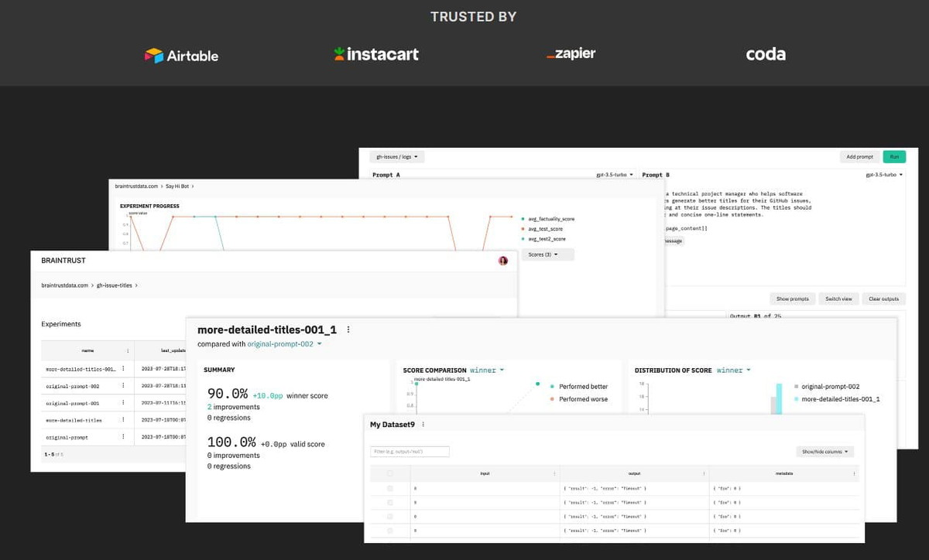Toggle avg_test2_score legend entry

[x=544, y=239]
